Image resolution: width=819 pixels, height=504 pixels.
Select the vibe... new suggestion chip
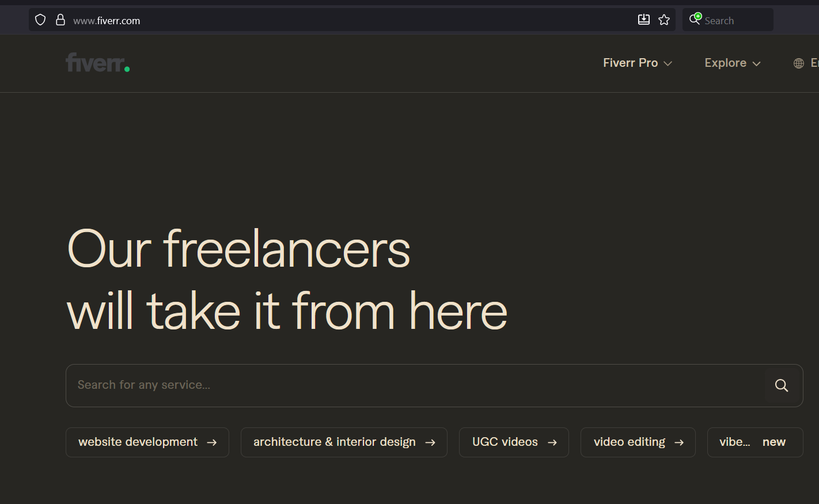click(x=755, y=442)
